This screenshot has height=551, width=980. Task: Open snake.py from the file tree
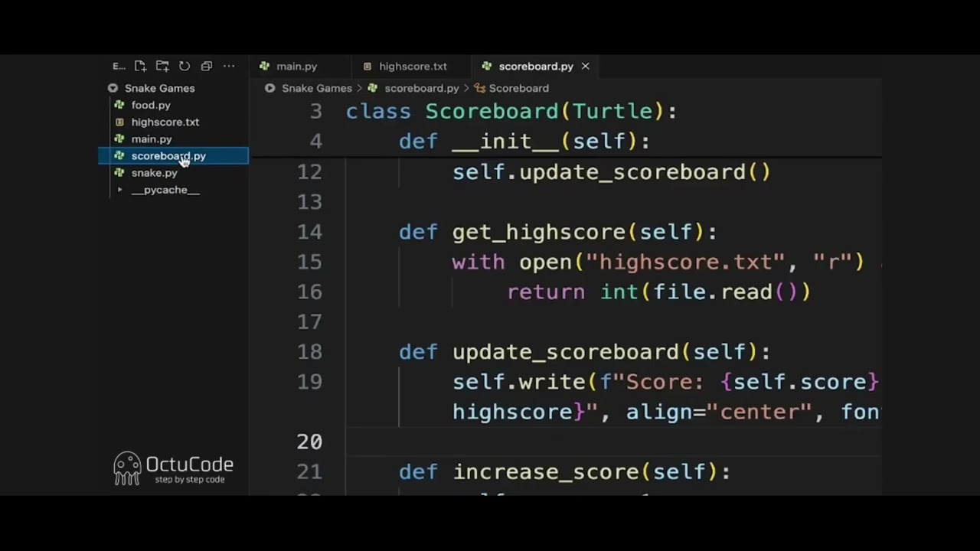pyautogui.click(x=154, y=173)
